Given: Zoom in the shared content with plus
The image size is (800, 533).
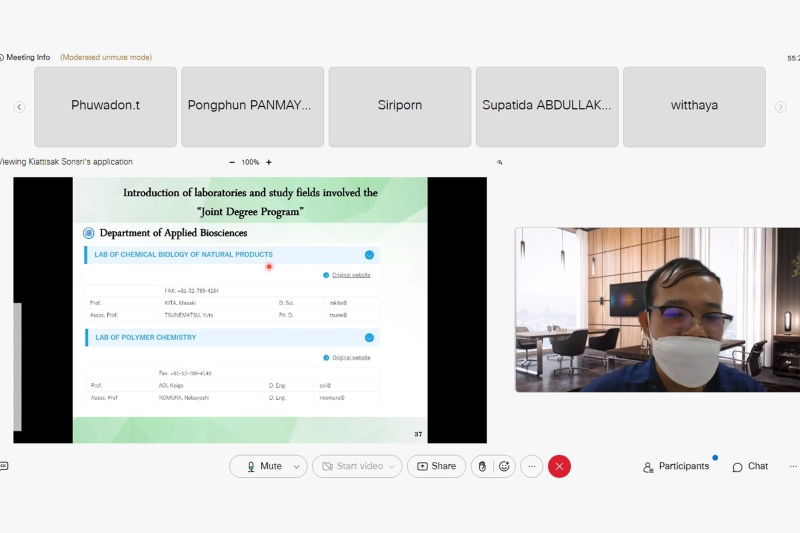Looking at the screenshot, I should pyautogui.click(x=268, y=162).
